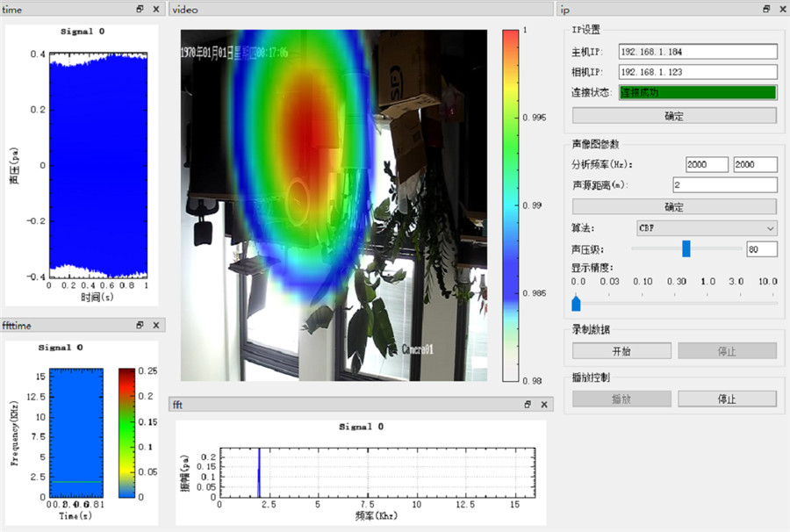
Task: Click the blue waveform in the time plot
Action: (x=98, y=165)
